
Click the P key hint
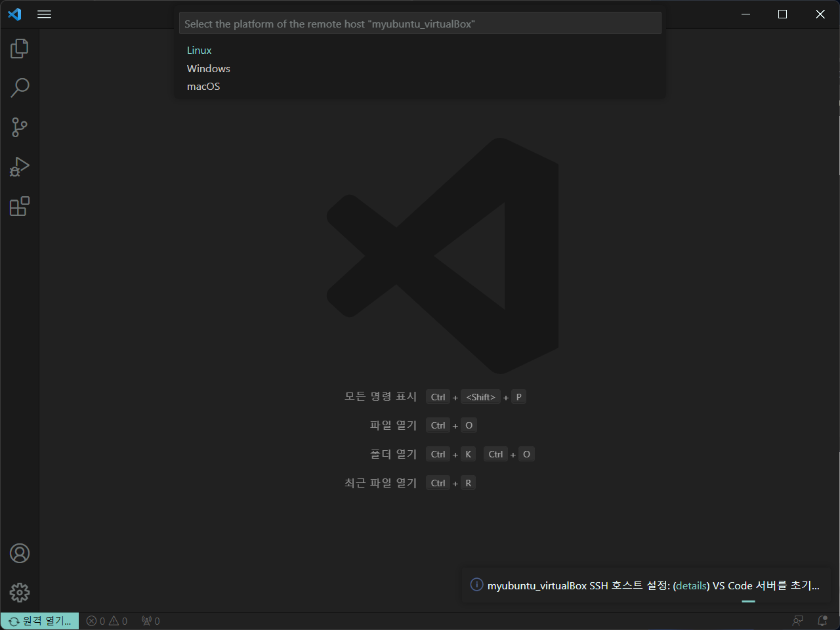(x=518, y=397)
